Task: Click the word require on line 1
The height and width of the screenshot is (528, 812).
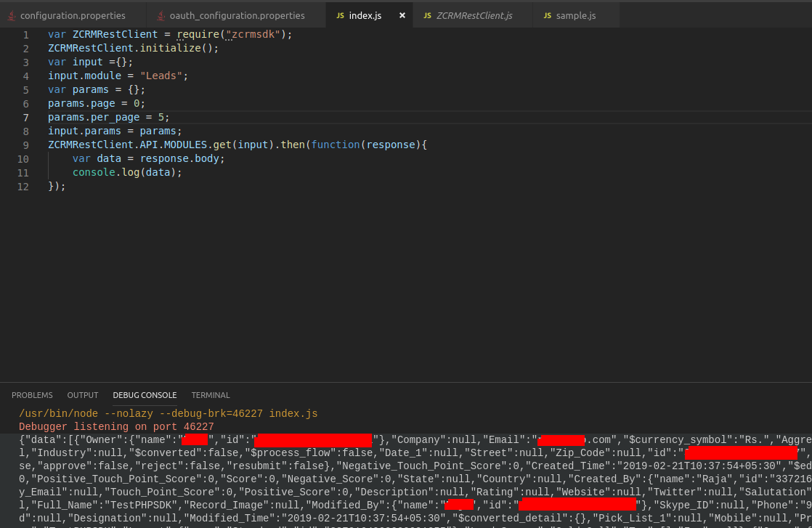Action: pyautogui.click(x=198, y=34)
